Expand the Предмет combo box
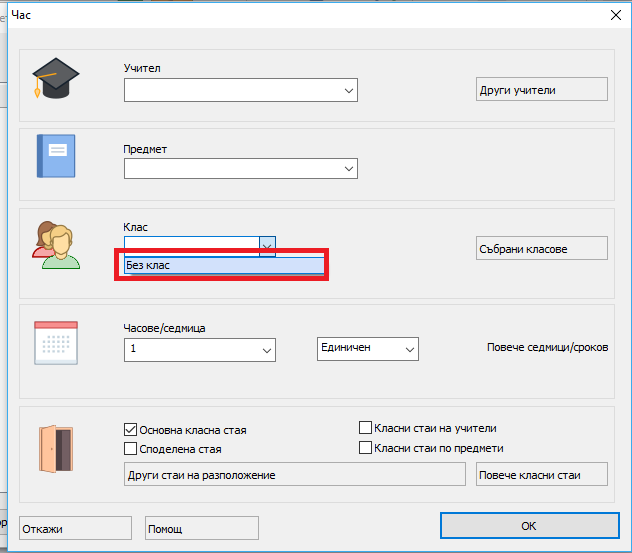This screenshot has height=553, width=632. point(349,169)
